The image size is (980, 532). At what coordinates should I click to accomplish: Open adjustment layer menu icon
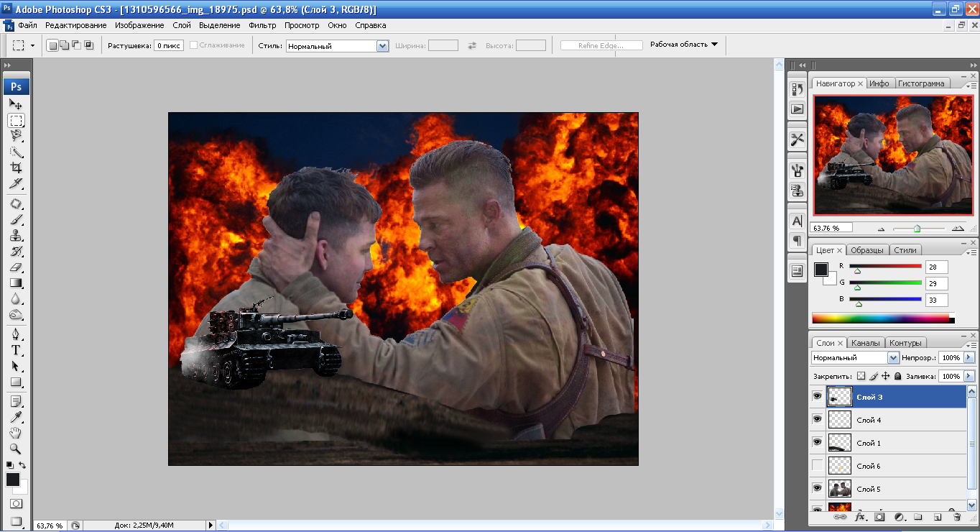[899, 517]
